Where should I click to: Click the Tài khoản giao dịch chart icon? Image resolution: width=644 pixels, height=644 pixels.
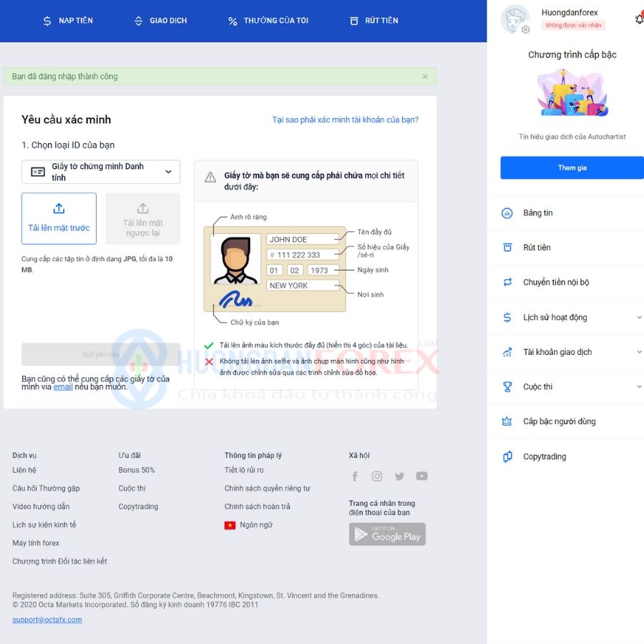(507, 352)
